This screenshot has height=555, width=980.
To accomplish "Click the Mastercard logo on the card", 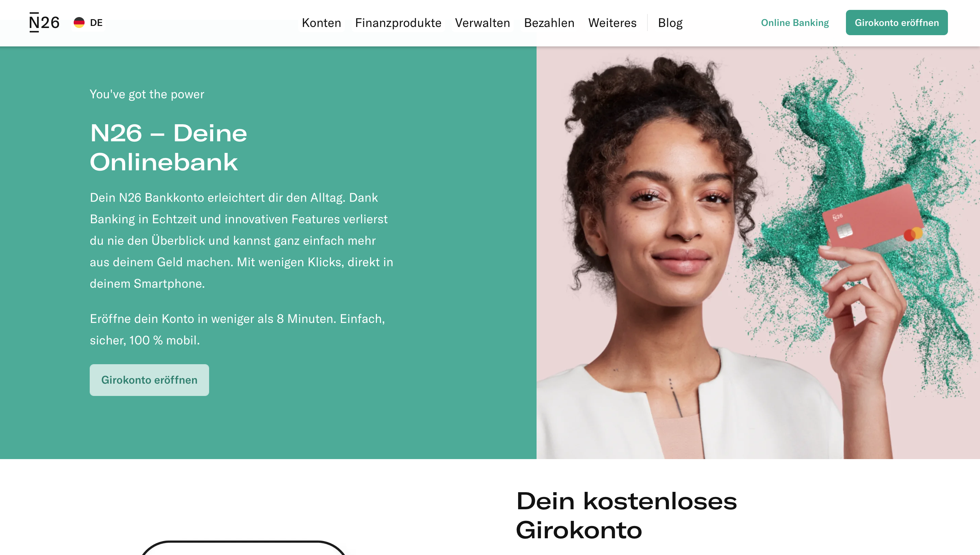I will [x=913, y=234].
